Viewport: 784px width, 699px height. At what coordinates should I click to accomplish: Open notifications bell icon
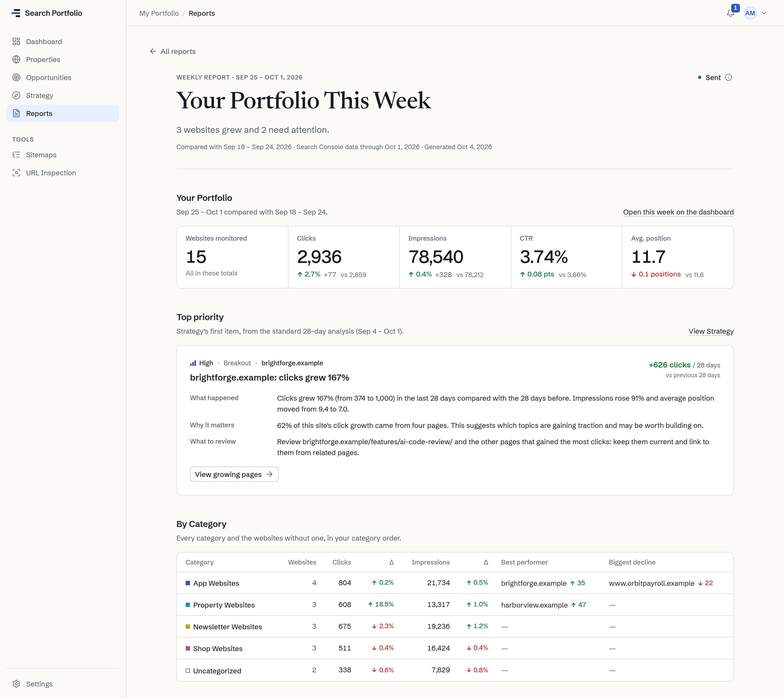click(731, 13)
